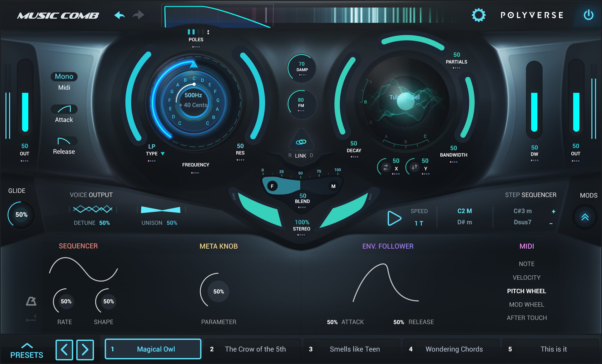The image size is (602, 364).
Task: Click the DW level slider
Action: coord(534,100)
